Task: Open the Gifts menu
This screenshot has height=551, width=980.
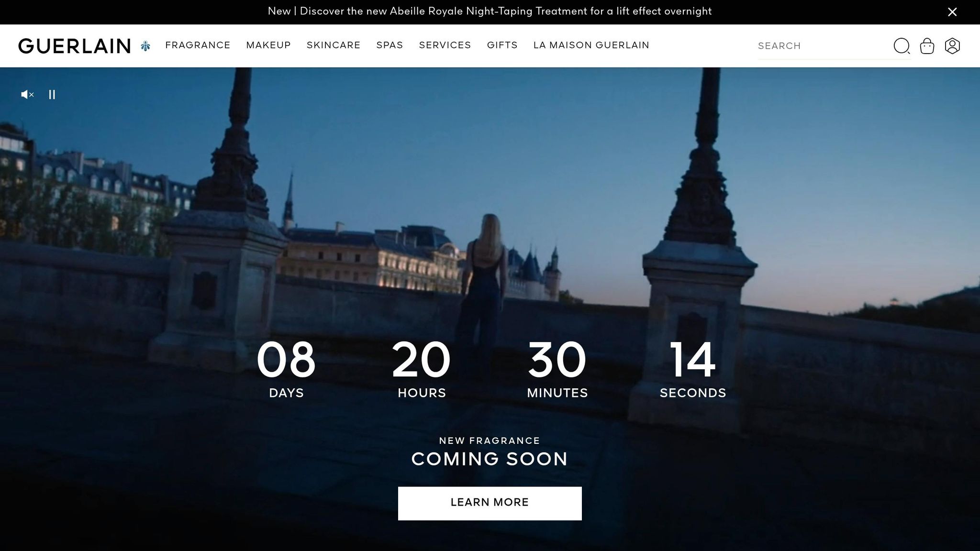Action: 502,45
